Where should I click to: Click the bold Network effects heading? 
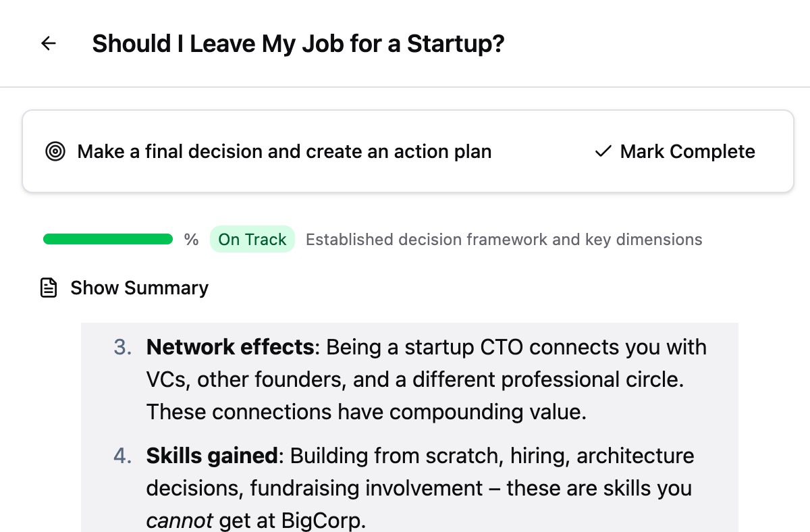click(230, 347)
